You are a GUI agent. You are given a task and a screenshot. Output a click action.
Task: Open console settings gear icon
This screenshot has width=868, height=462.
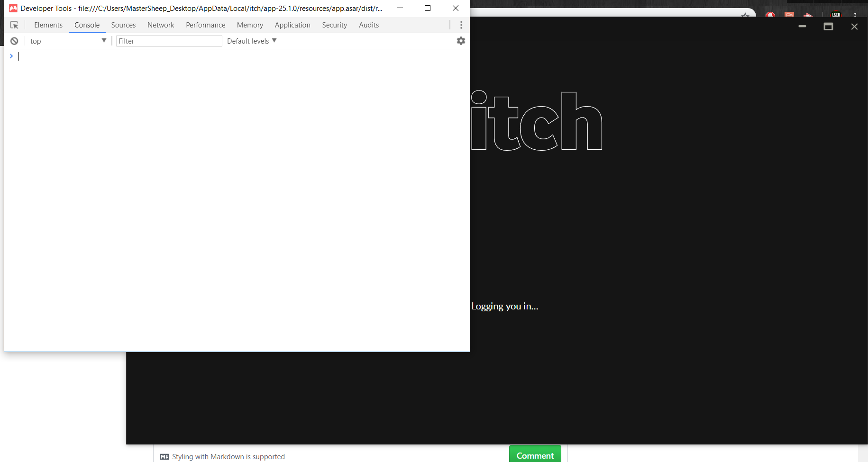click(x=461, y=41)
